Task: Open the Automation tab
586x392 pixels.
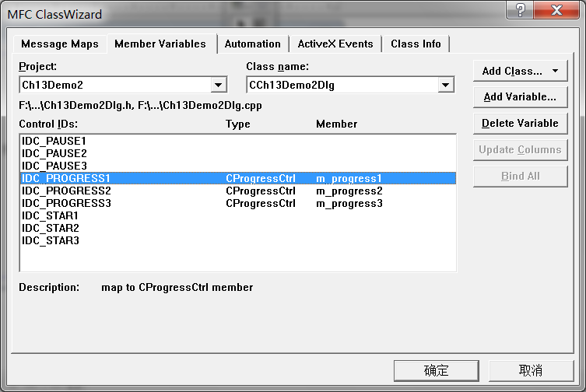Action: point(253,44)
